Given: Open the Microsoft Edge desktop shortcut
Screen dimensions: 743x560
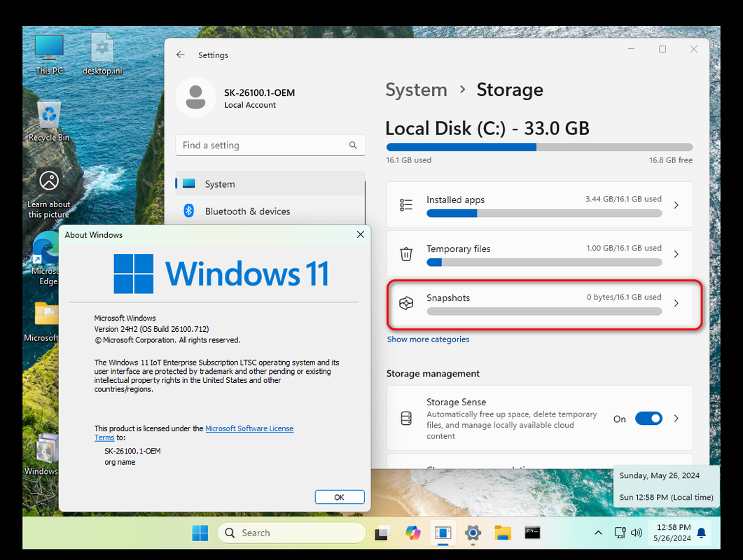Looking at the screenshot, I should click(x=45, y=258).
